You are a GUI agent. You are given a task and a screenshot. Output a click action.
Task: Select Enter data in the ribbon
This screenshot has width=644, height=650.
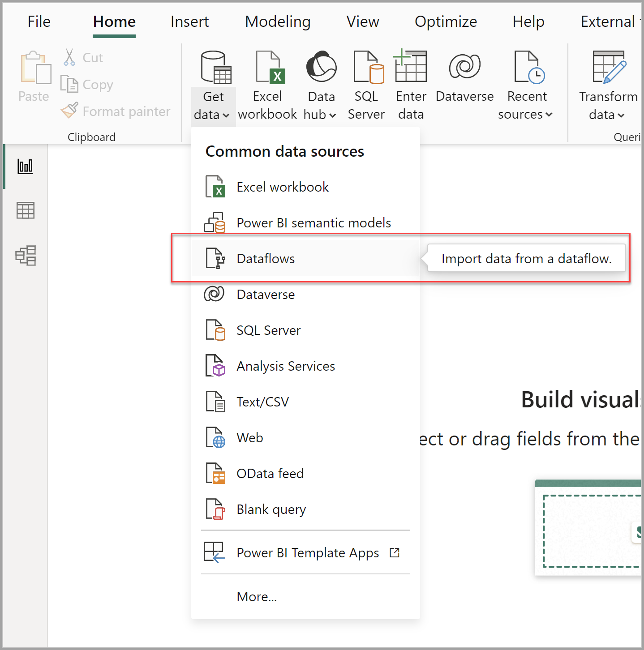pos(410,67)
